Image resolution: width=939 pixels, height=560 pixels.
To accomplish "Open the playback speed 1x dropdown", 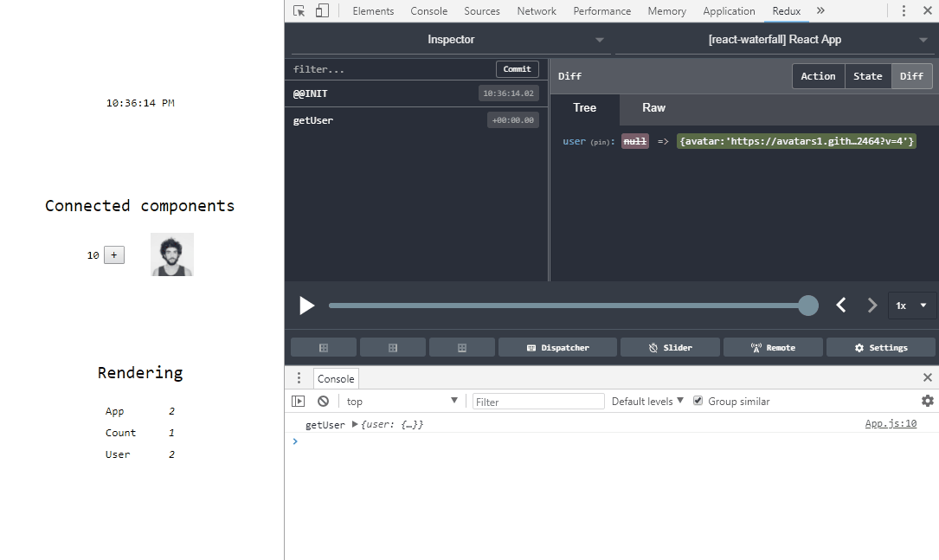I will tap(911, 306).
